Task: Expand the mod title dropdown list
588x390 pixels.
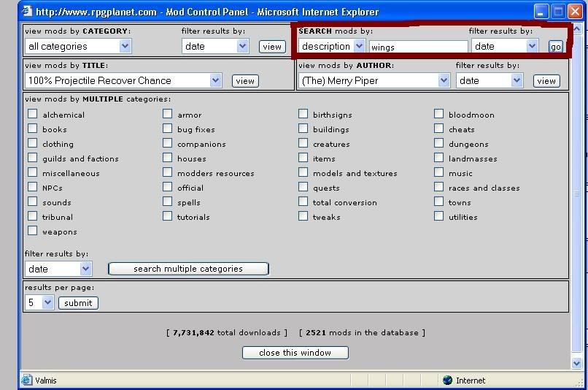Action: pyautogui.click(x=123, y=80)
